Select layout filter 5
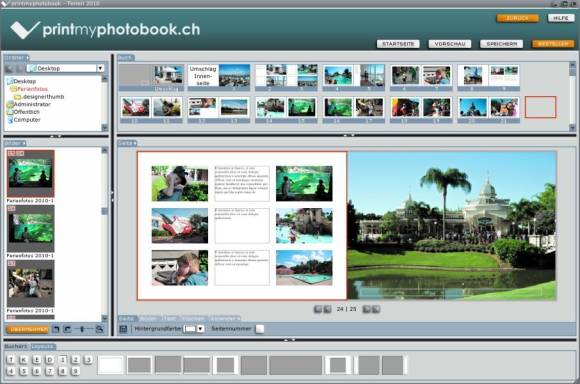This screenshot has height=384, width=580. point(24,371)
